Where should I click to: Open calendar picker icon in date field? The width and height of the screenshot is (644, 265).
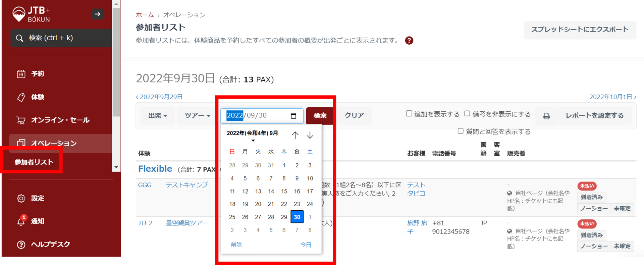coord(293,116)
